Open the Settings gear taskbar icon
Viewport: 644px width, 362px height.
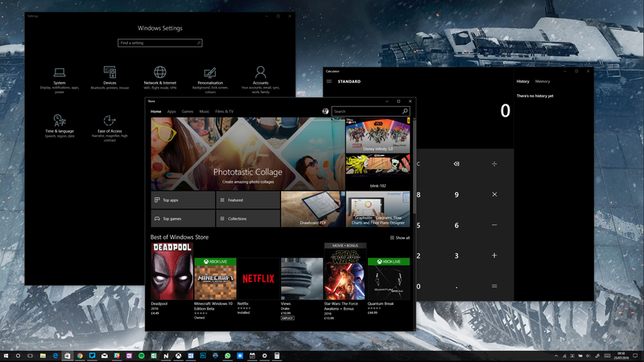[x=265, y=356]
